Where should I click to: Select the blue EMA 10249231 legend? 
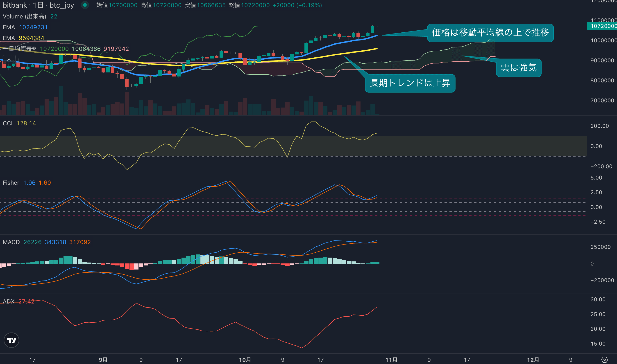click(x=25, y=27)
